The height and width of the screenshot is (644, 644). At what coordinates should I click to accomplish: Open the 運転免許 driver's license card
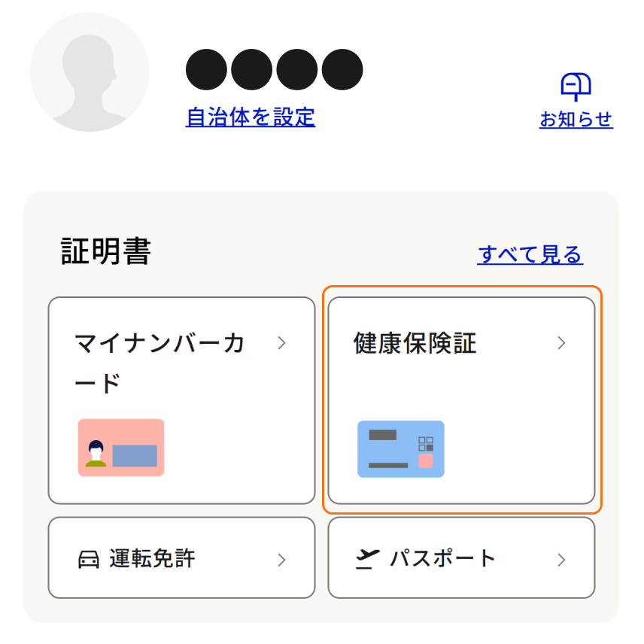(x=181, y=558)
